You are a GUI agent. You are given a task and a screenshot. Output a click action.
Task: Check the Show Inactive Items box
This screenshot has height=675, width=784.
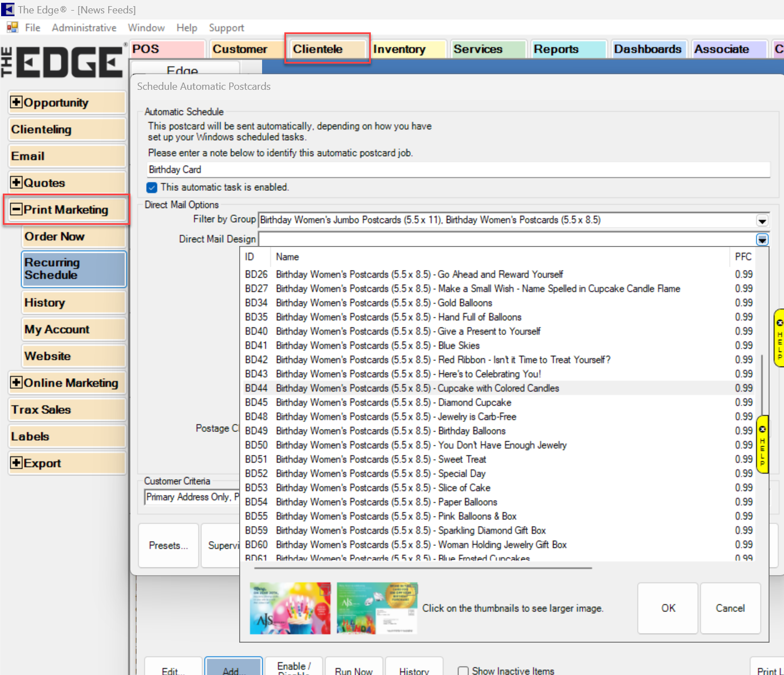[x=463, y=671]
